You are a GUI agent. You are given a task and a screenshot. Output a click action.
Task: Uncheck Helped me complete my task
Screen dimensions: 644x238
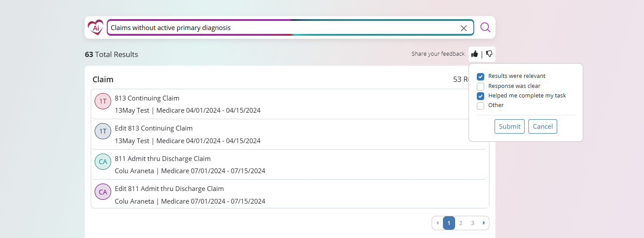click(481, 96)
